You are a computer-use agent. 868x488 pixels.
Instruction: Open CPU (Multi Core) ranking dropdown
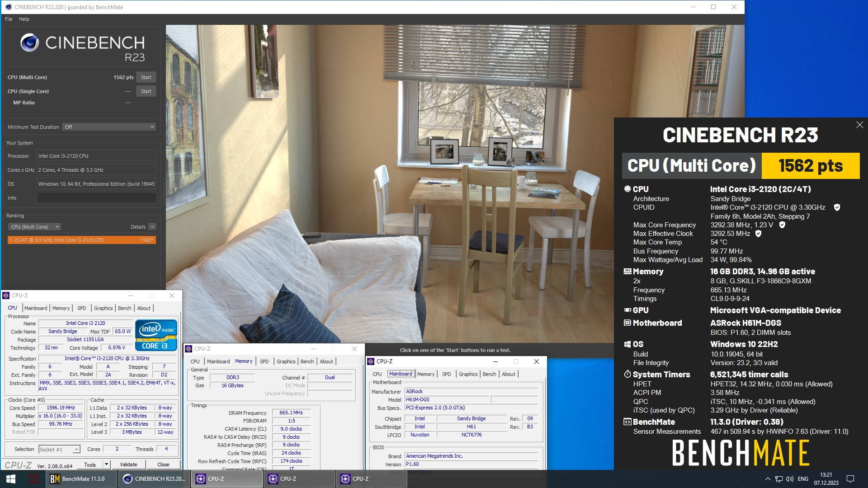[x=34, y=227]
